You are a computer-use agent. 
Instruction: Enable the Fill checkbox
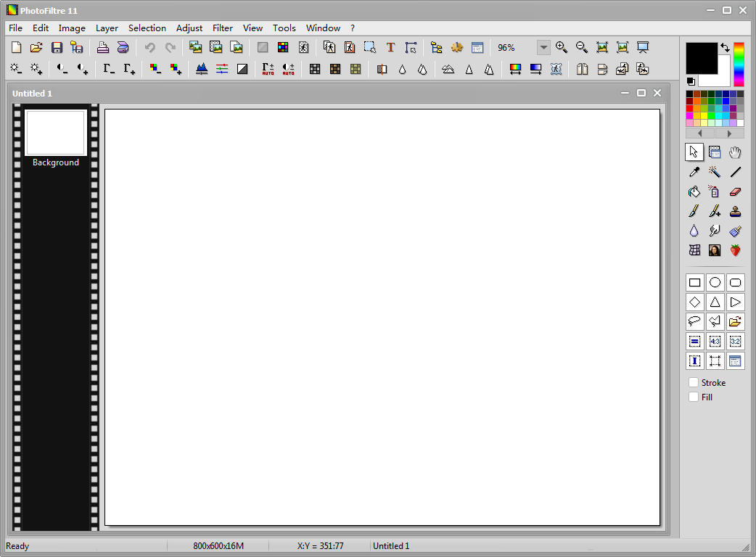tap(694, 397)
